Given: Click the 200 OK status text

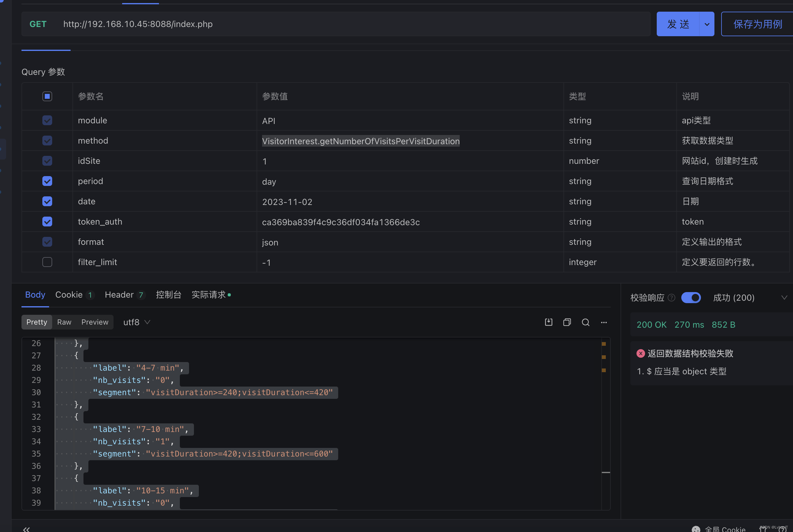Looking at the screenshot, I should (652, 325).
